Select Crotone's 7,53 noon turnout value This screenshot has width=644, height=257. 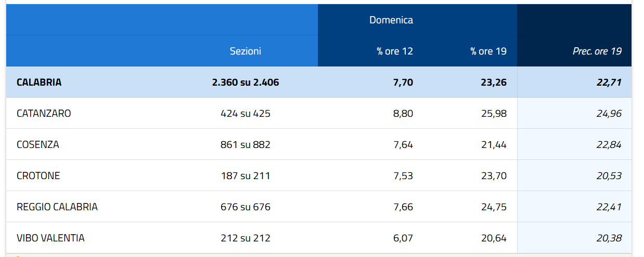403,175
